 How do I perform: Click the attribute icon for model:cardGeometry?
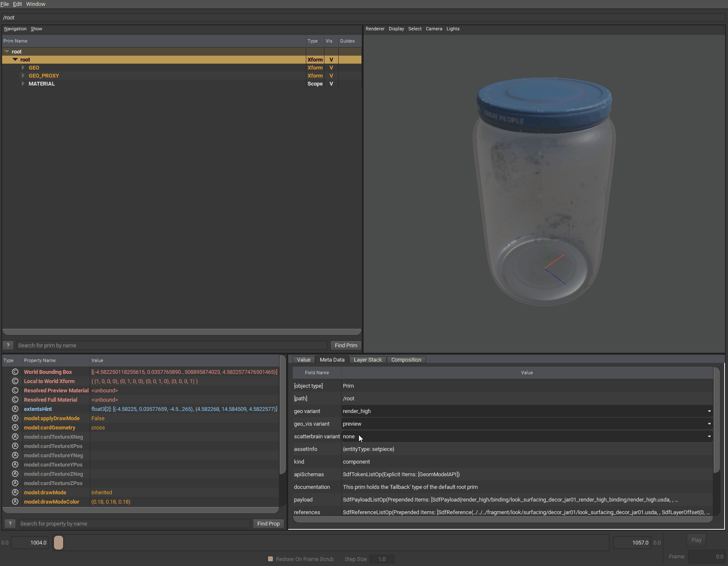(15, 427)
